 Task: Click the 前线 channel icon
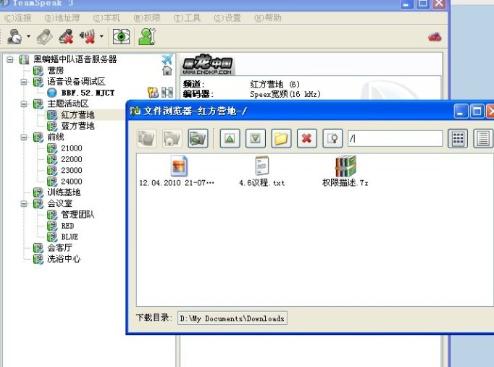click(38, 137)
